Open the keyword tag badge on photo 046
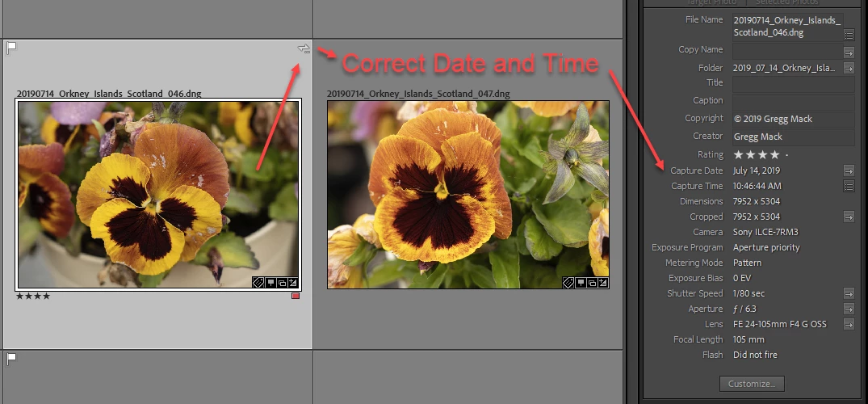 click(x=258, y=282)
